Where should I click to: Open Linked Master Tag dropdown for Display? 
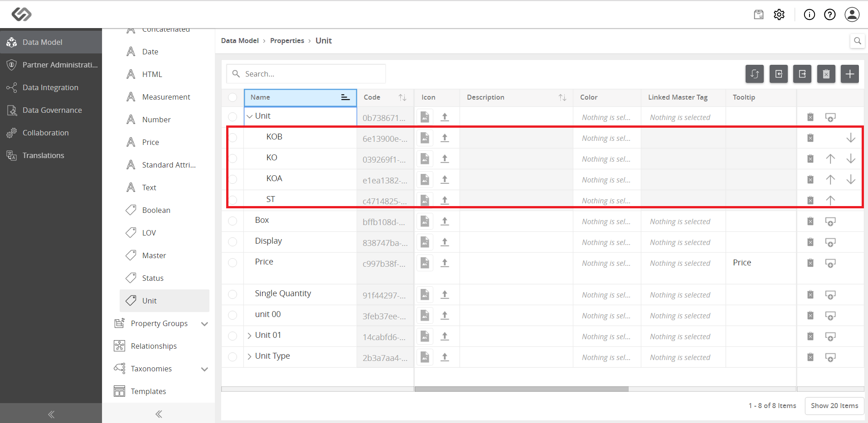[x=683, y=242]
